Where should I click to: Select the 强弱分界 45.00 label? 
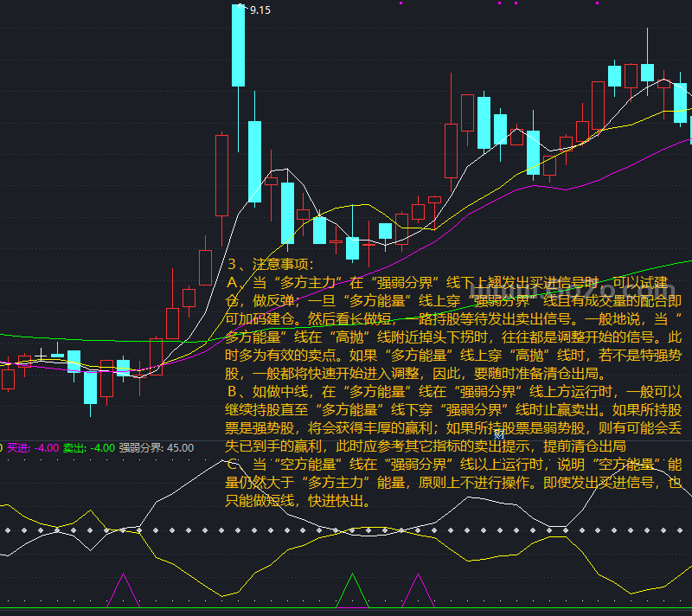(157, 448)
